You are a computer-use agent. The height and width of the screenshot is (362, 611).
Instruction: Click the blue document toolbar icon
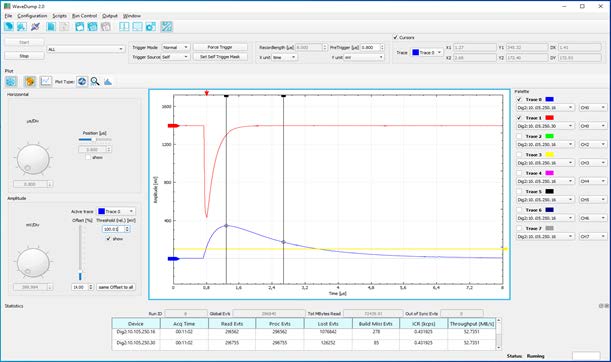click(x=51, y=26)
